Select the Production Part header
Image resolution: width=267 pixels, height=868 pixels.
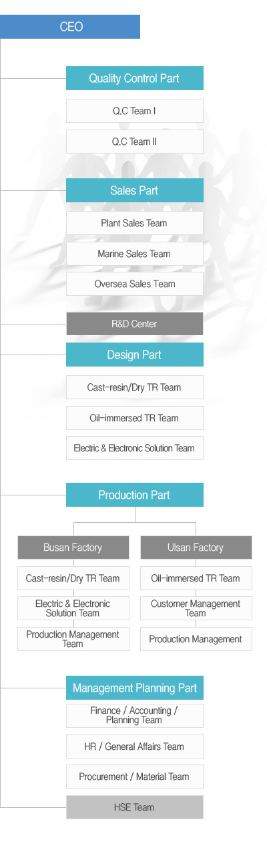[134, 495]
